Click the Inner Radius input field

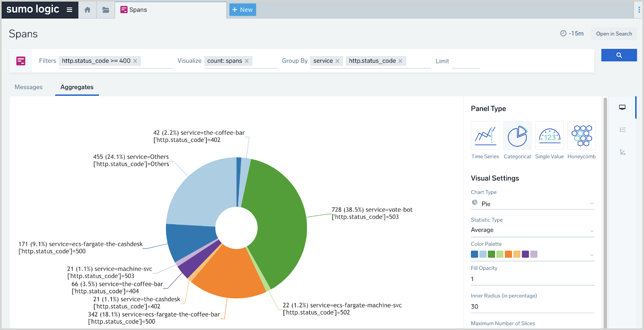(x=532, y=306)
